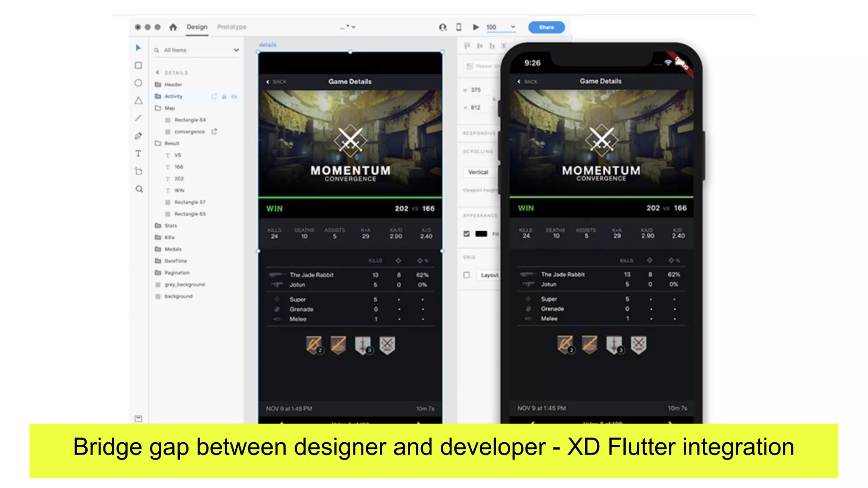Select the grey_background layer
Screen dimensions: 868x488
click(184, 285)
